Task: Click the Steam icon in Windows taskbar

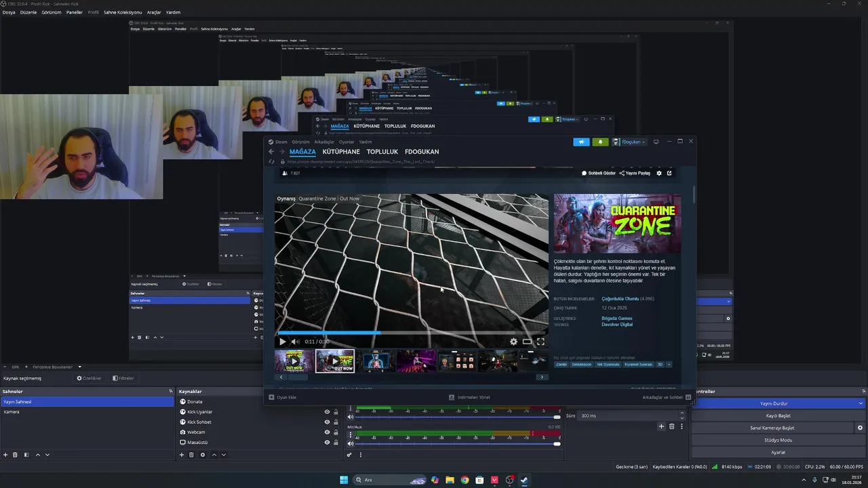Action: pyautogui.click(x=524, y=480)
